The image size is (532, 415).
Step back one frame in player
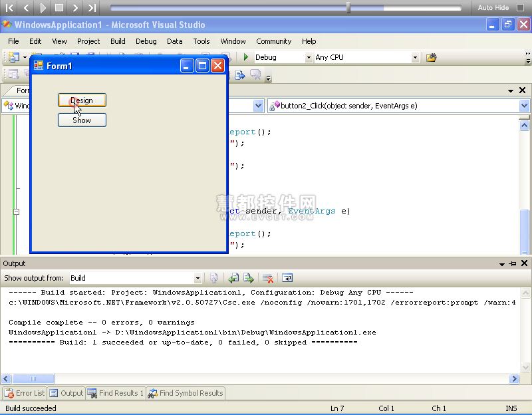(27, 7)
